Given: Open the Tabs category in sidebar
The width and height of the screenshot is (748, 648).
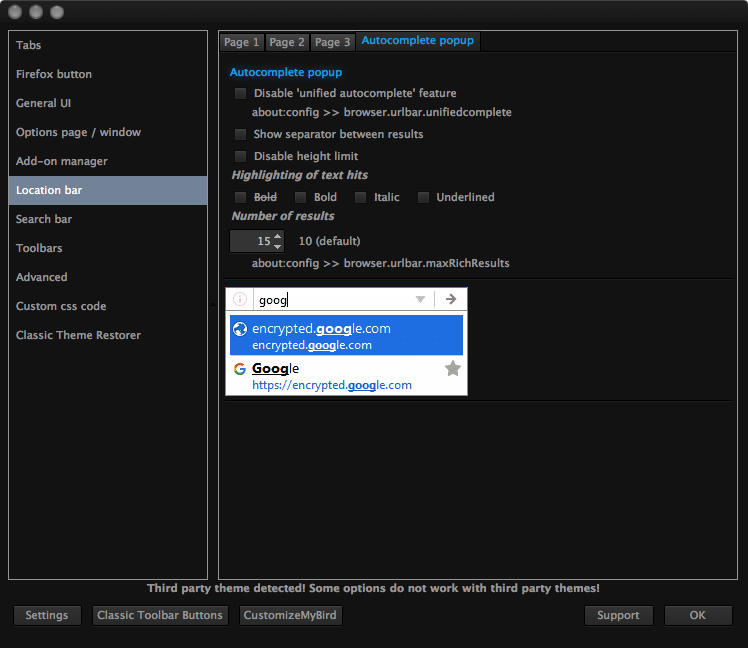Looking at the screenshot, I should (108, 45).
